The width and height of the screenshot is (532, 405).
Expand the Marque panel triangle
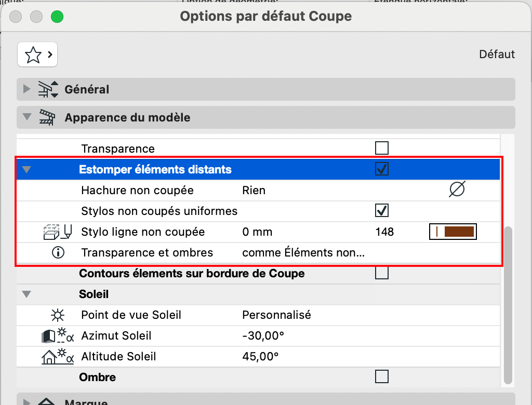coord(26,402)
